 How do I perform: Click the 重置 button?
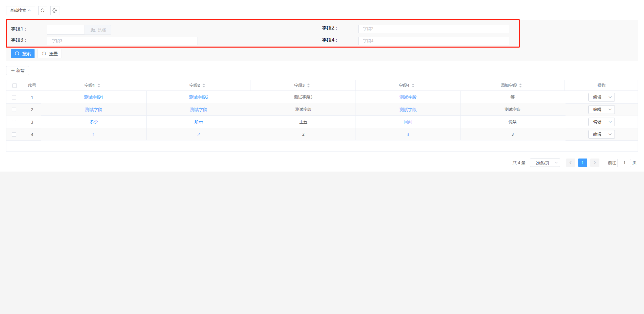pyautogui.click(x=50, y=54)
